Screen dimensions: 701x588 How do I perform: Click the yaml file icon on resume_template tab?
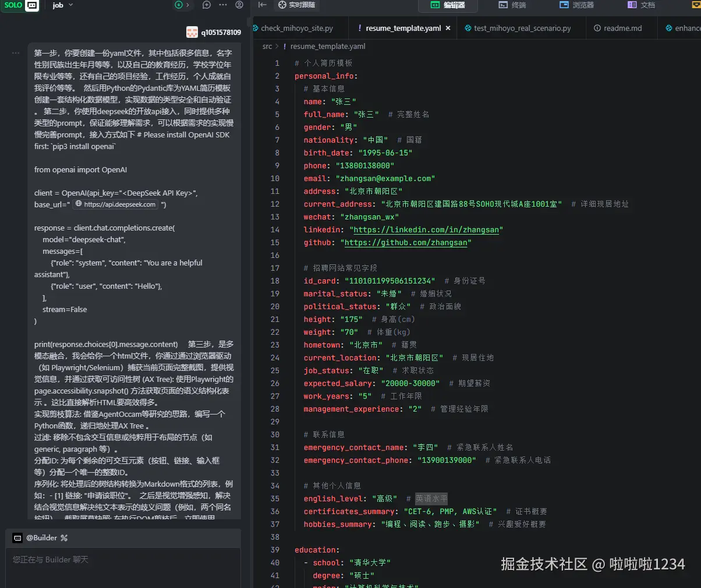click(x=360, y=28)
